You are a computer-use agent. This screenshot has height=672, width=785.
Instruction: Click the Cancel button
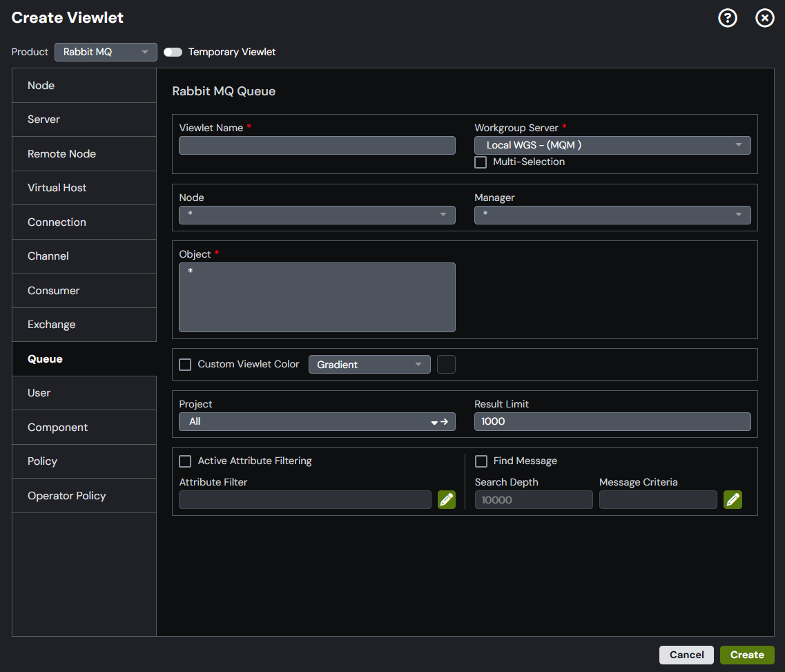[686, 655]
